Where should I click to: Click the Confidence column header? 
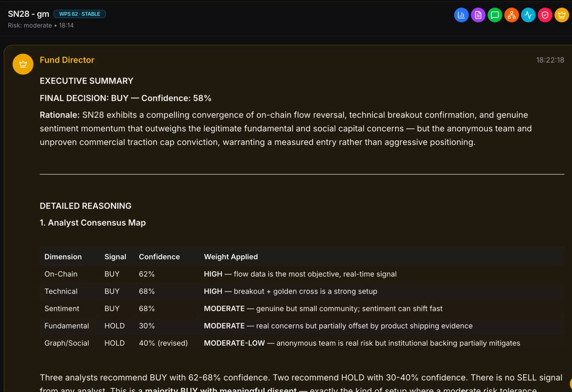[159, 257]
